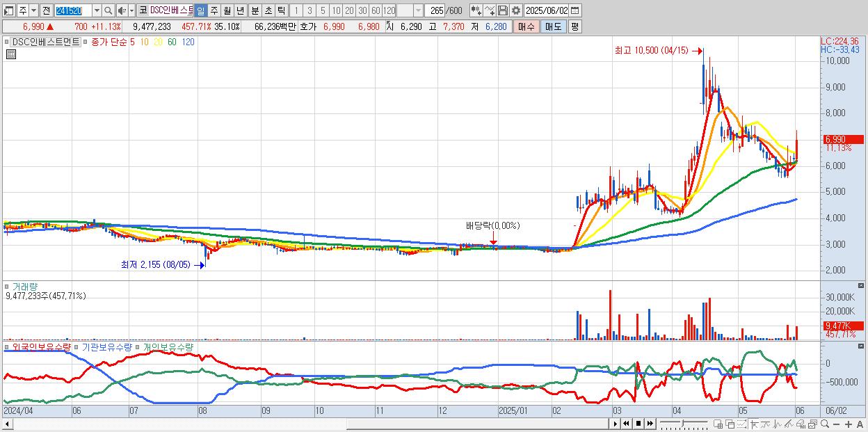
Task: Select interval 30 button
Action: 362,11
